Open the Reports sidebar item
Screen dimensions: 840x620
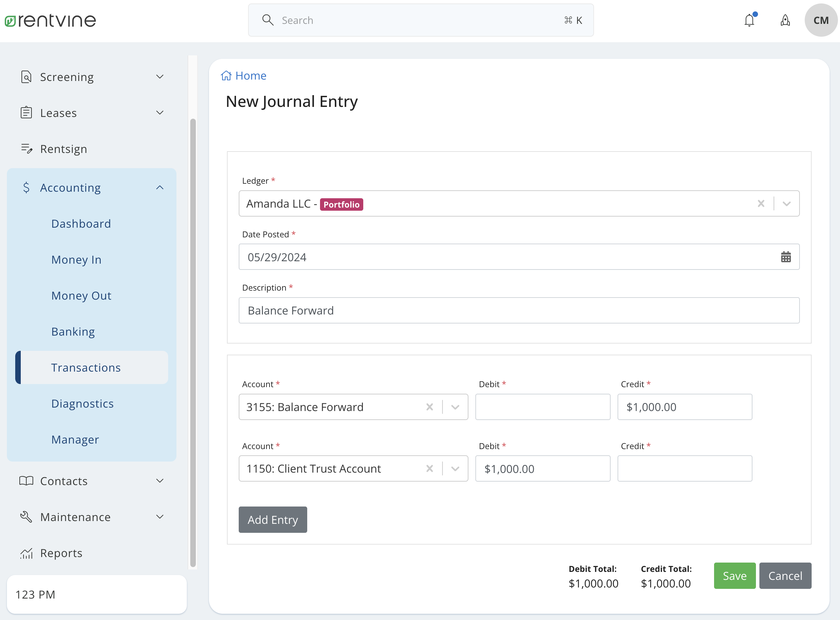click(61, 553)
